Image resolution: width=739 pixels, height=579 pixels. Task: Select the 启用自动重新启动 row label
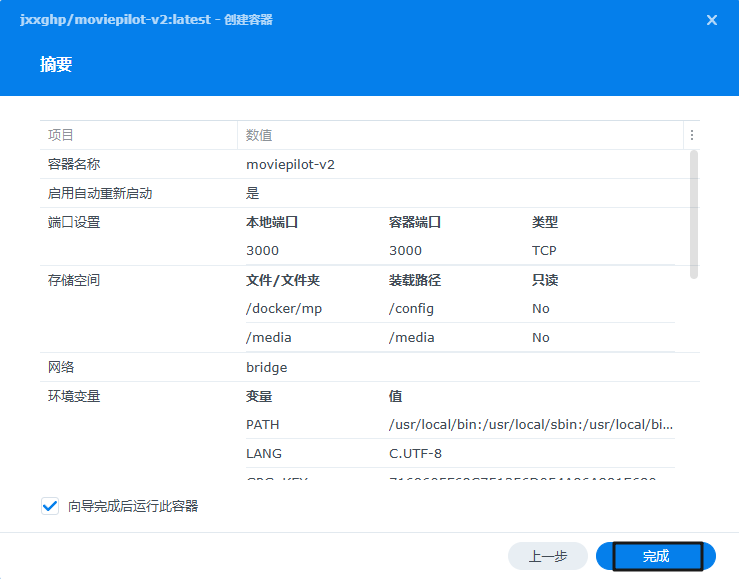click(100, 193)
